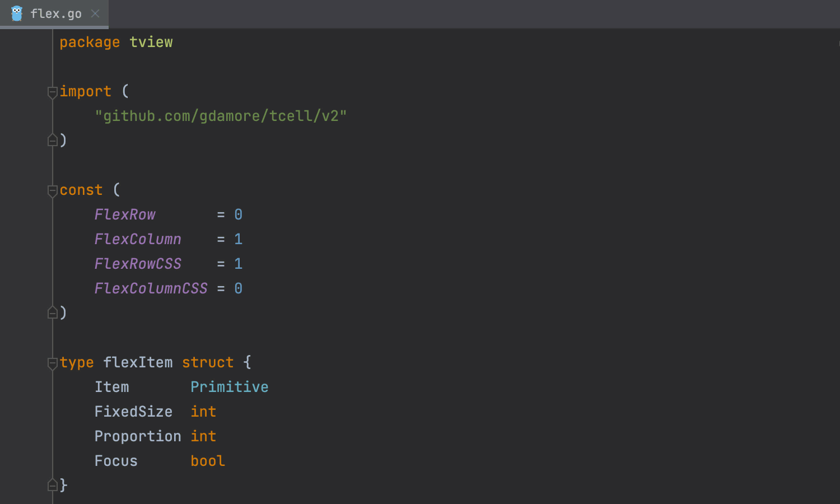Click the FlexRowCSS constant value 1
This screenshot has height=504, width=840.
pyautogui.click(x=238, y=264)
